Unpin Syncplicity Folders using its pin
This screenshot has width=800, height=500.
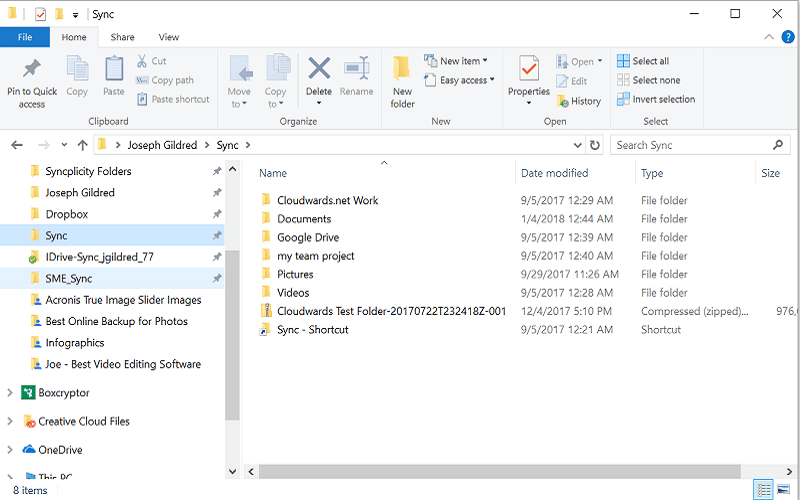[217, 171]
